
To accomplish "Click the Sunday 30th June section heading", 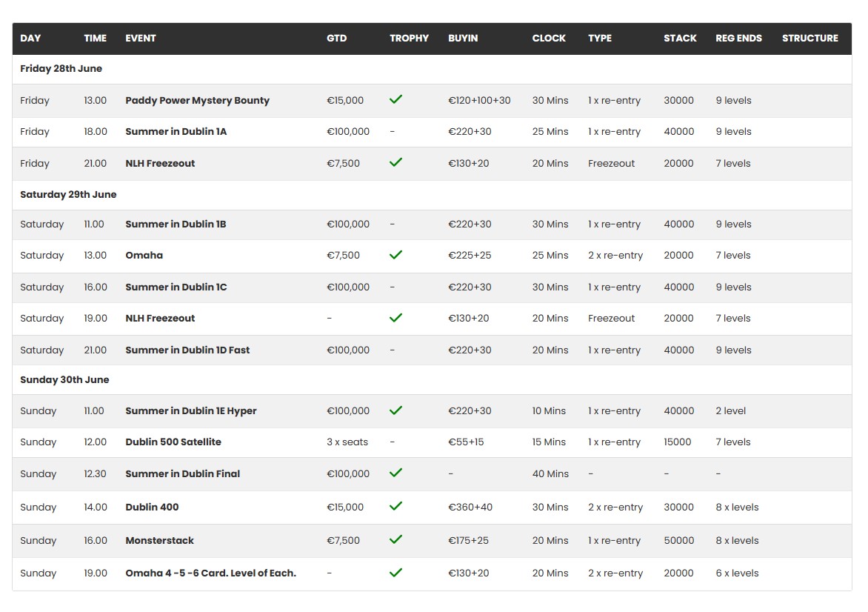I will [x=64, y=380].
